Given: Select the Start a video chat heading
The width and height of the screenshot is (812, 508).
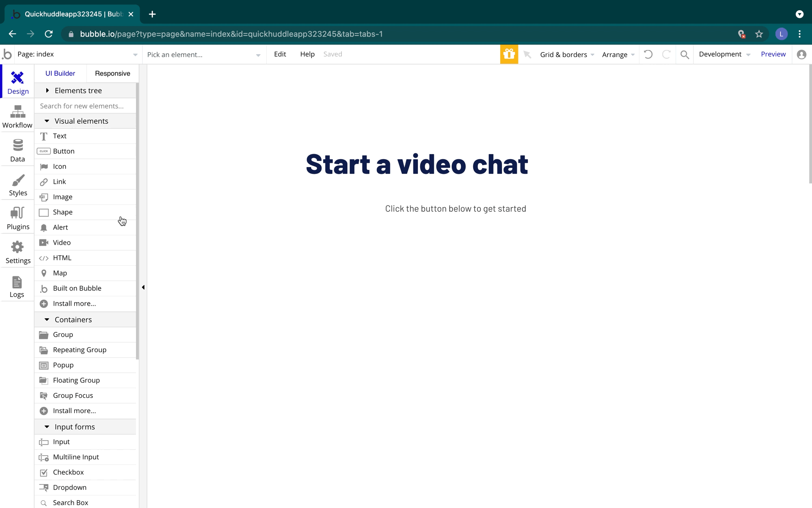Looking at the screenshot, I should [417, 165].
